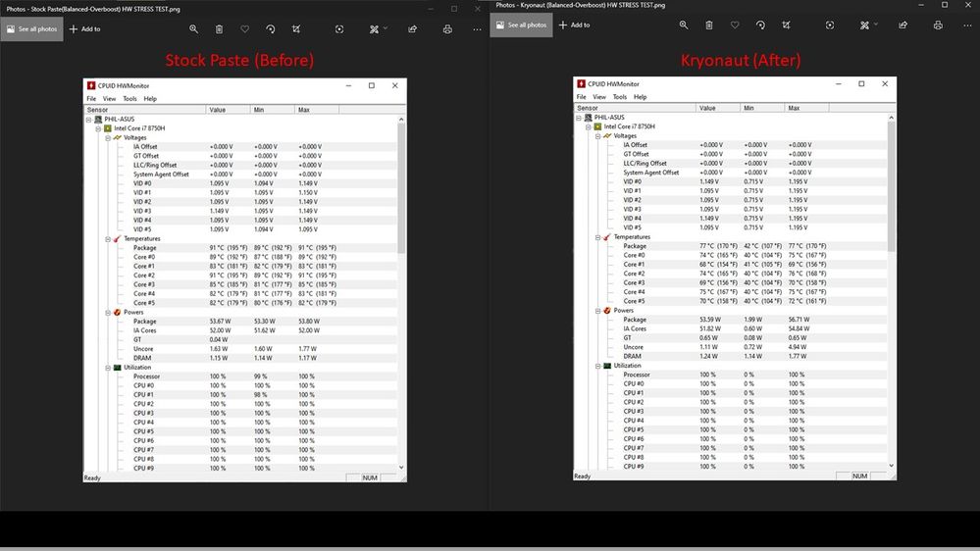
Task: Open three-dot more menu in Stock Paste Photos window
Action: point(477,28)
